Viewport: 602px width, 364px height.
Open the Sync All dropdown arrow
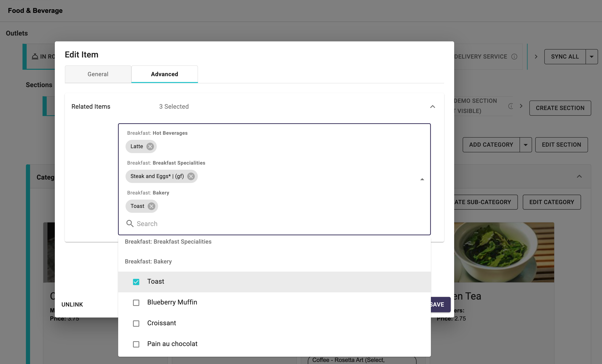(591, 57)
